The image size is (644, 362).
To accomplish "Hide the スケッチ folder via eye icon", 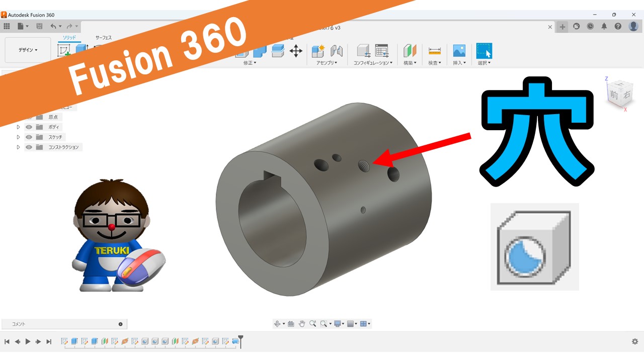I will (29, 137).
